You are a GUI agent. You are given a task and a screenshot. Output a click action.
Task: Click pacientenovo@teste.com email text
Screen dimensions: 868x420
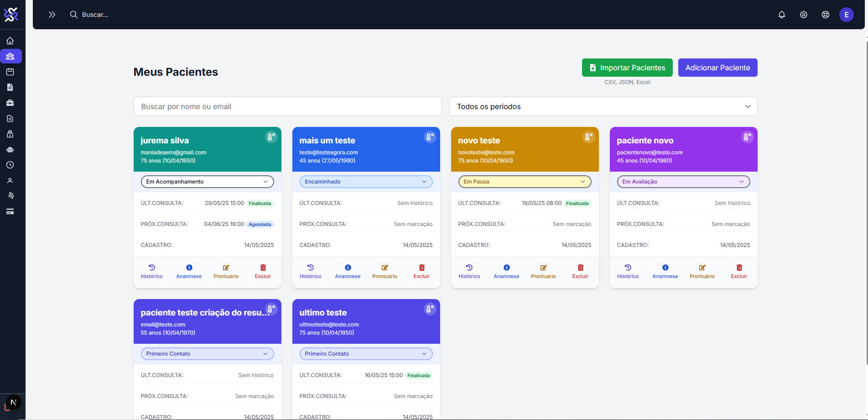pos(650,152)
